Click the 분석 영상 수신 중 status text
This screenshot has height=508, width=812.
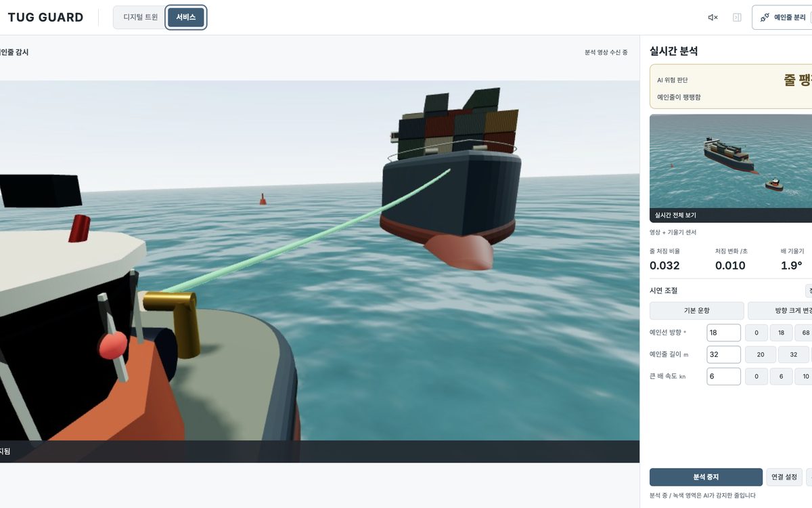[606, 52]
